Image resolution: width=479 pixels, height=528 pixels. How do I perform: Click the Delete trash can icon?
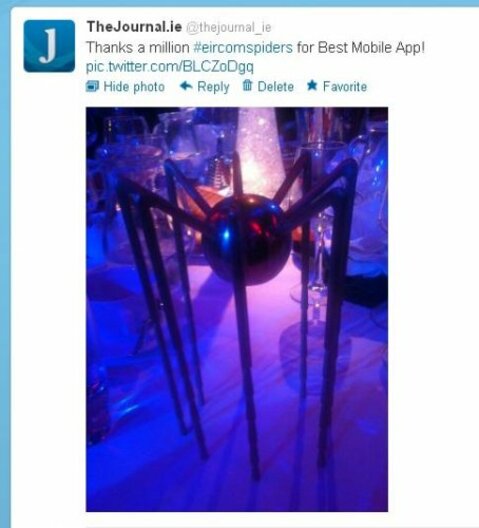point(247,85)
